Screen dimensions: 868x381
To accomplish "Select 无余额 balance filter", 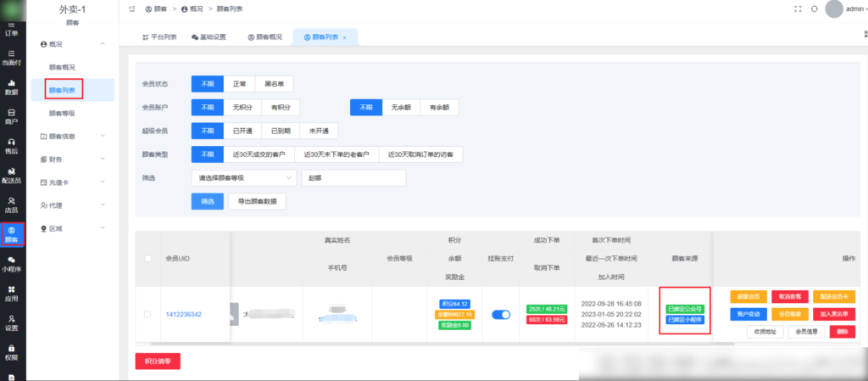I will [401, 108].
